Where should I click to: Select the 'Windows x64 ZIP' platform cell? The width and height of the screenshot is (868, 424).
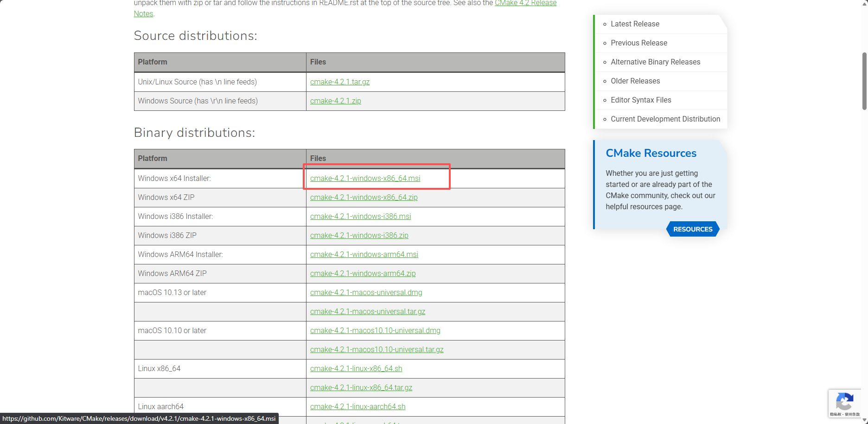coord(220,197)
